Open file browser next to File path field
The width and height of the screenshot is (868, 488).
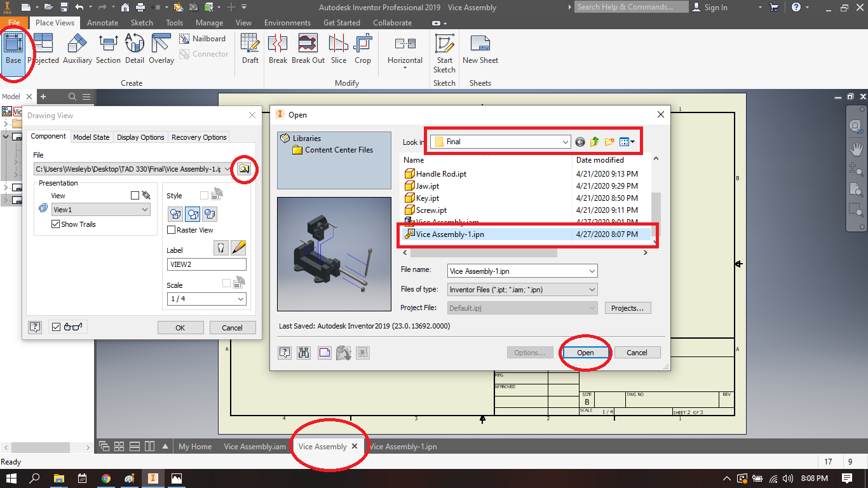click(244, 168)
